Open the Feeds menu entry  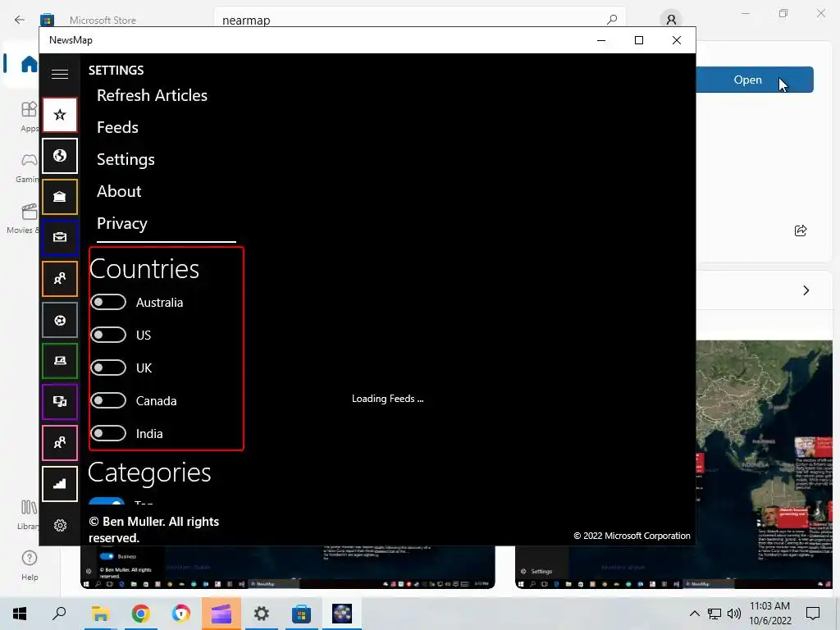(117, 127)
